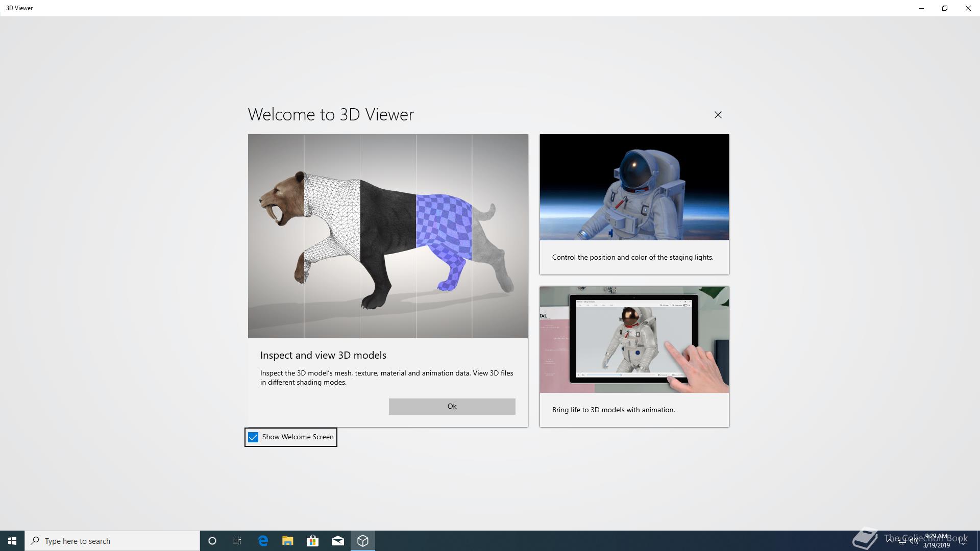Click the taskbar search box
The image size is (980, 551).
(x=112, y=541)
